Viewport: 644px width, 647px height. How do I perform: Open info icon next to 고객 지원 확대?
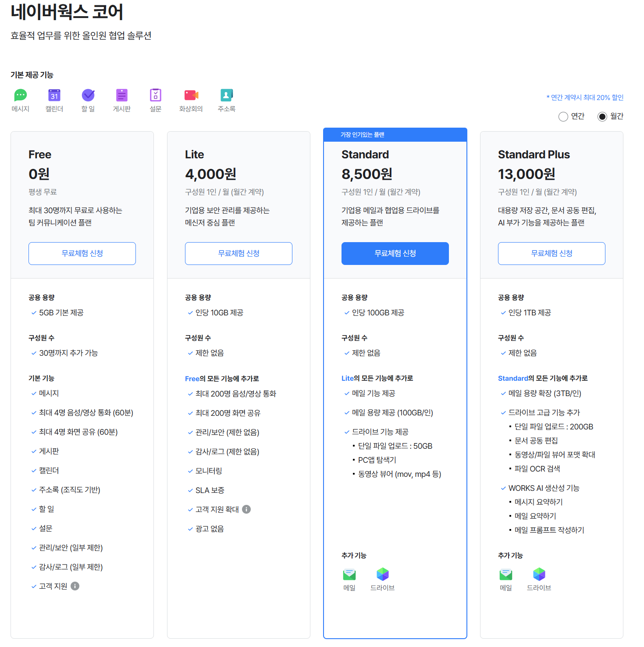246,509
